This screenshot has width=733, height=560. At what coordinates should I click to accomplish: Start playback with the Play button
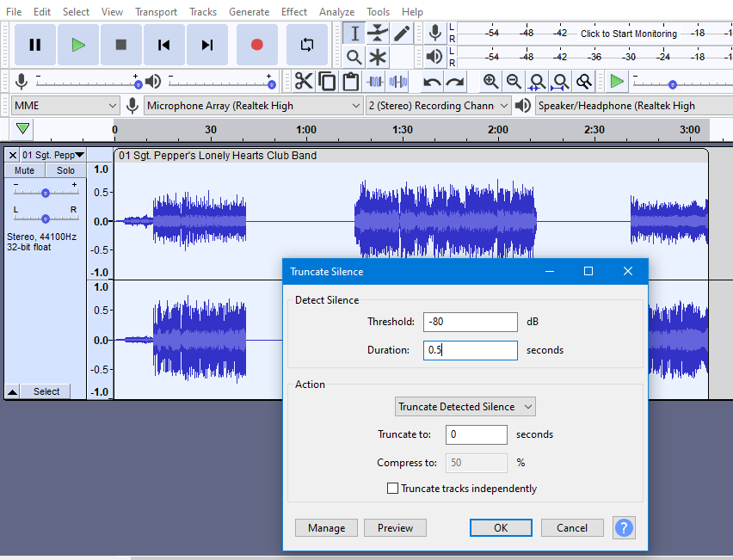78,45
